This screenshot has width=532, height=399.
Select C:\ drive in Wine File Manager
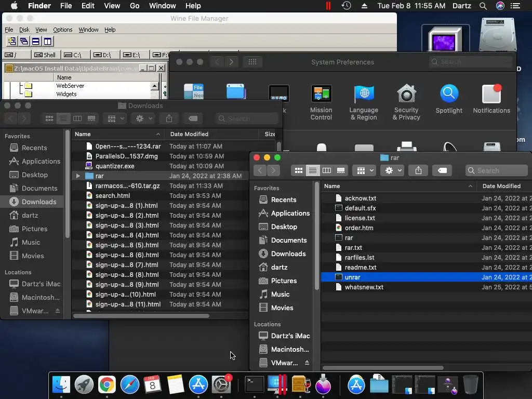coord(75,55)
